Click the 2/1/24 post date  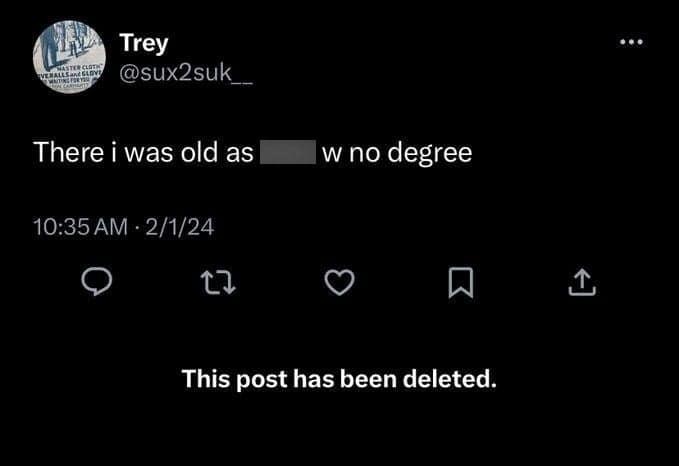coord(180,227)
